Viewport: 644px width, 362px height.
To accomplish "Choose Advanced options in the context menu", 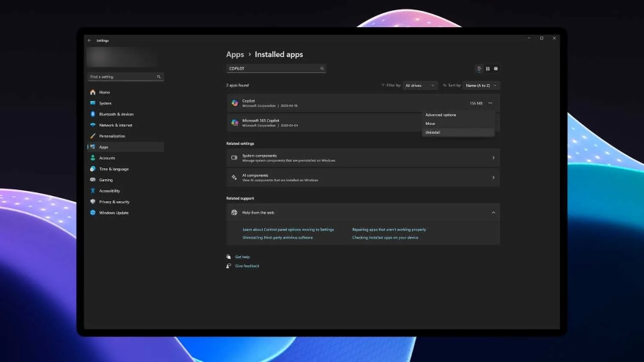I will (441, 115).
